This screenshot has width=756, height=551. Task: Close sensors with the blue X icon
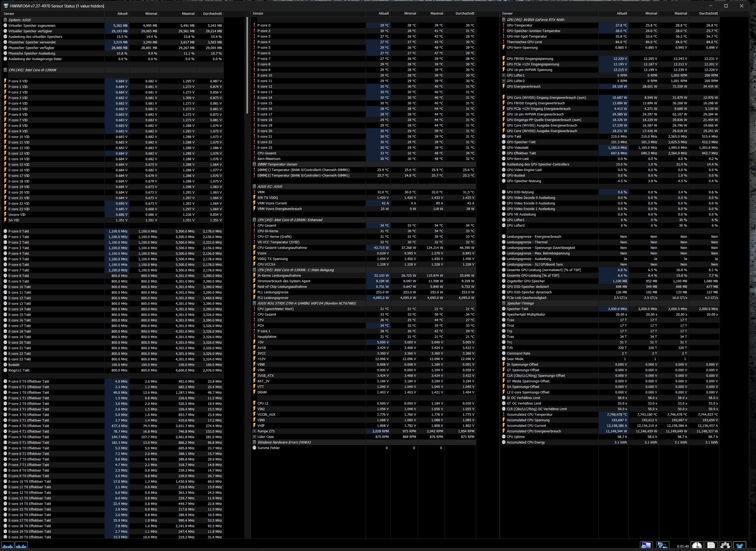[x=740, y=546]
